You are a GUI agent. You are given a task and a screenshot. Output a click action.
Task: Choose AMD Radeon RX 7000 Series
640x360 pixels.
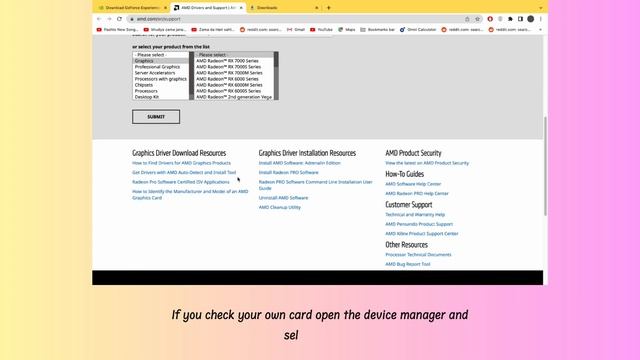(x=234, y=61)
